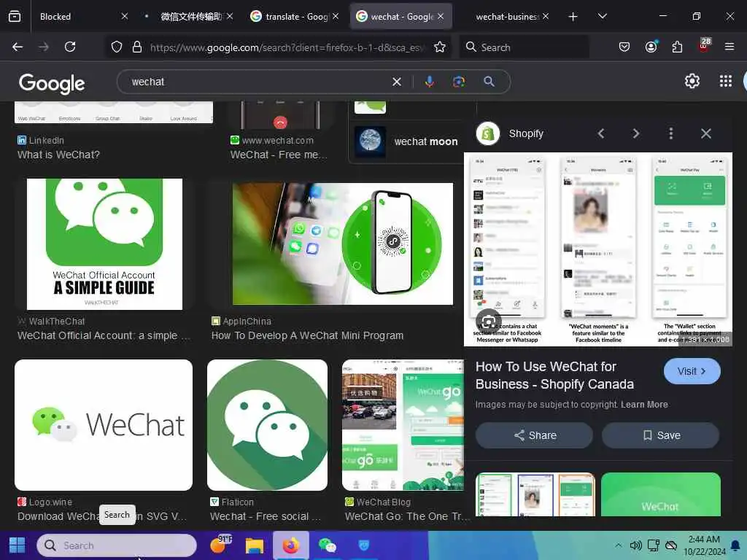
Task: Open tracking protection shield icon
Action: tap(117, 47)
